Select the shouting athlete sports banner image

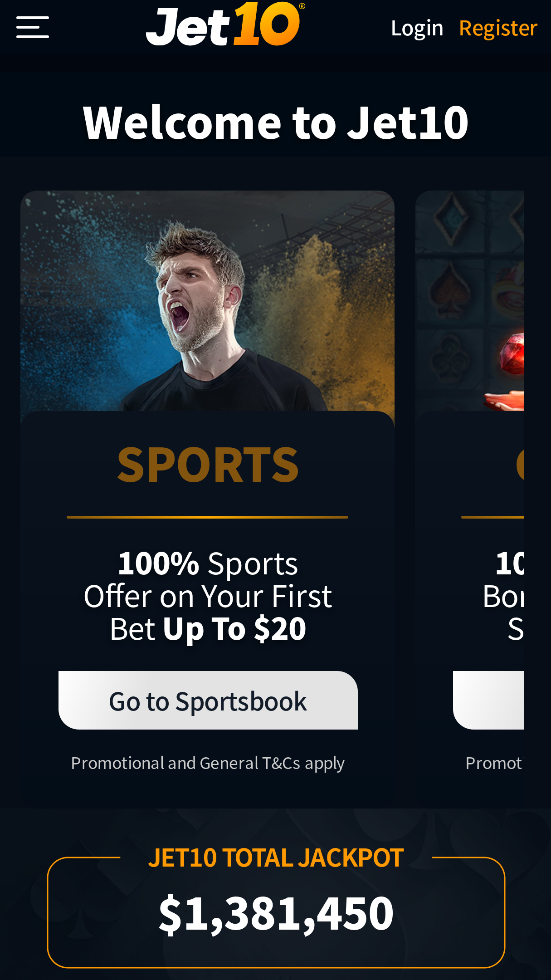[207, 301]
